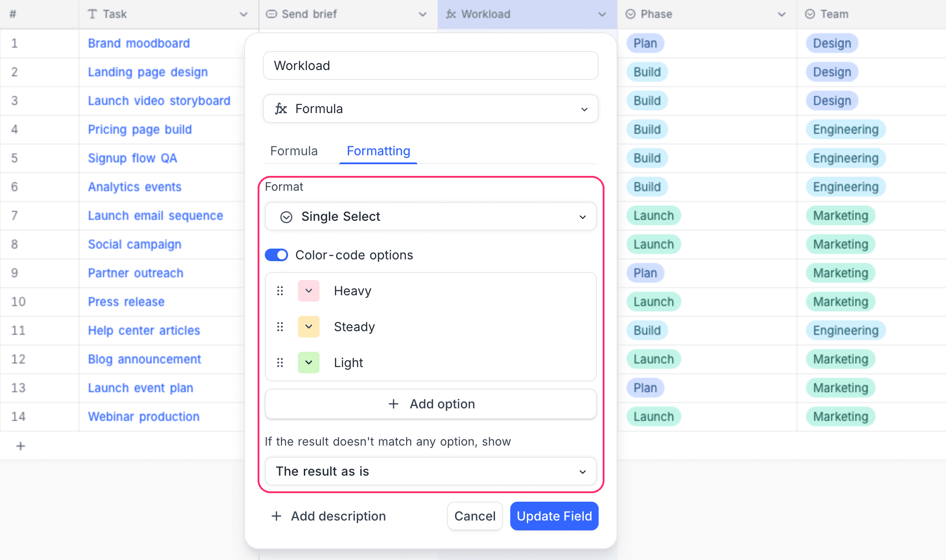Viewport: 946px width, 560px height.
Task: Click the Cancel button
Action: pos(475,516)
